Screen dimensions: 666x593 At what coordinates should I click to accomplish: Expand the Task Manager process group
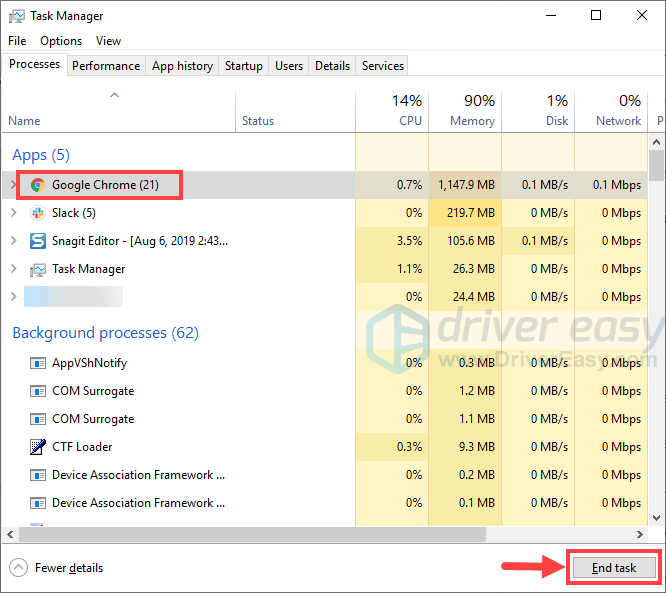point(14,269)
